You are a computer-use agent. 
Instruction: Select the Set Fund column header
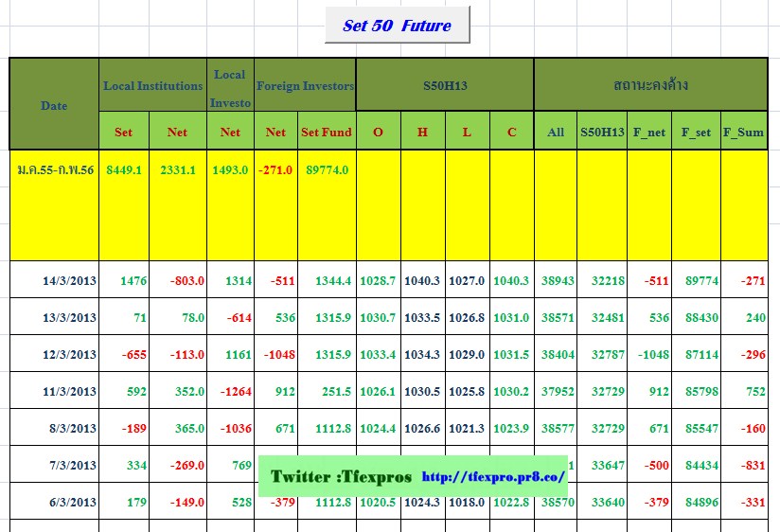(327, 133)
